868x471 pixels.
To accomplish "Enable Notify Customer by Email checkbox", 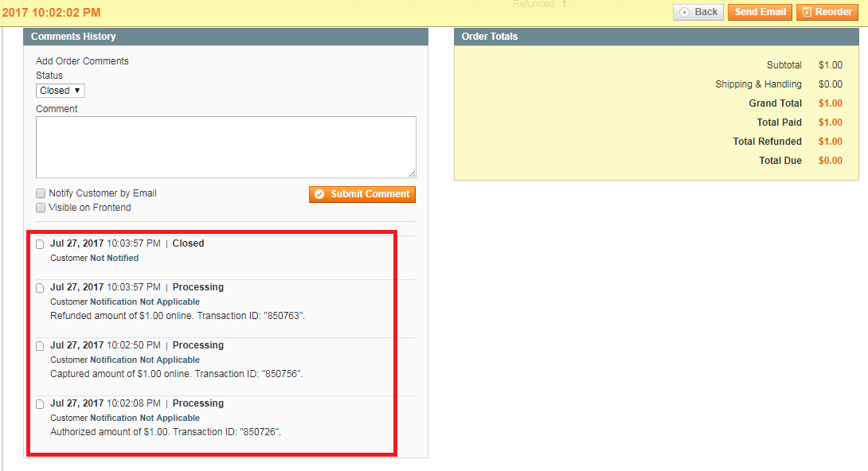I will (x=41, y=193).
